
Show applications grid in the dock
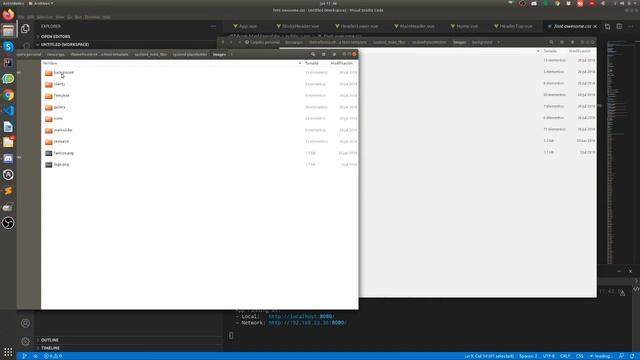click(8, 352)
